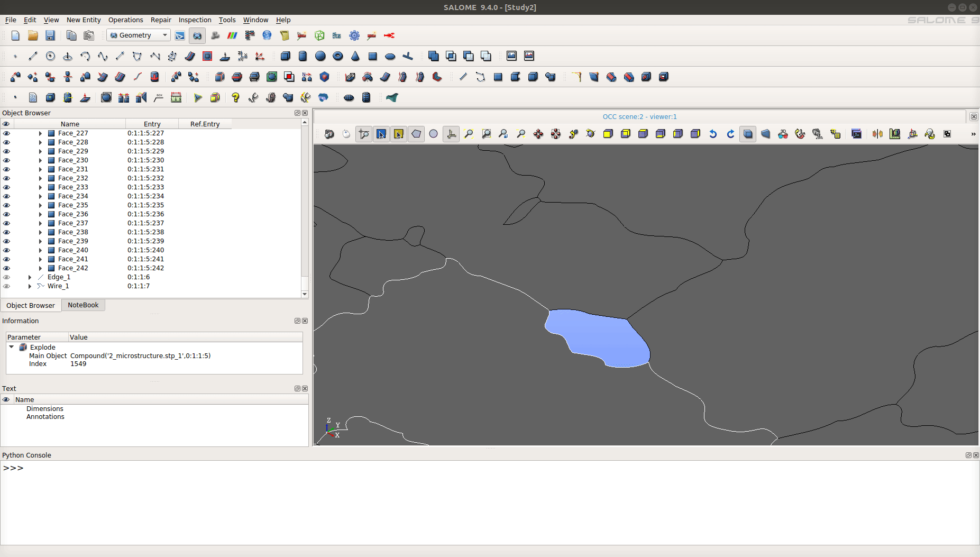Click the Zoom magnifier icon
Screen dimensions: 980x557
(x=521, y=134)
